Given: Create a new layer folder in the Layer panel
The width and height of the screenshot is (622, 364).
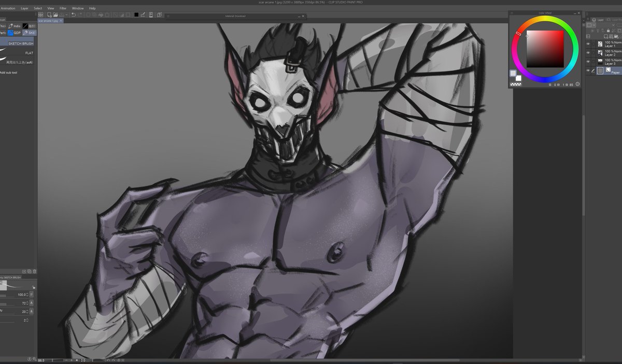Looking at the screenshot, I should click(616, 36).
